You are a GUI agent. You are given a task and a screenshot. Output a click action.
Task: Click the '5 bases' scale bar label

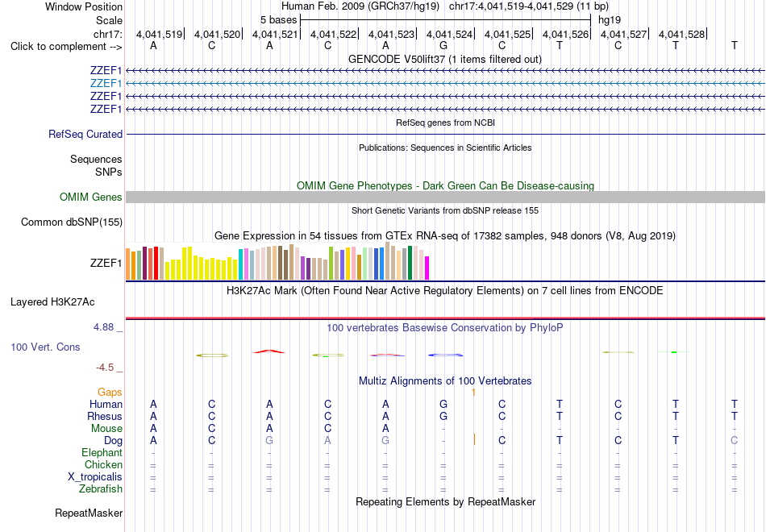pos(278,20)
